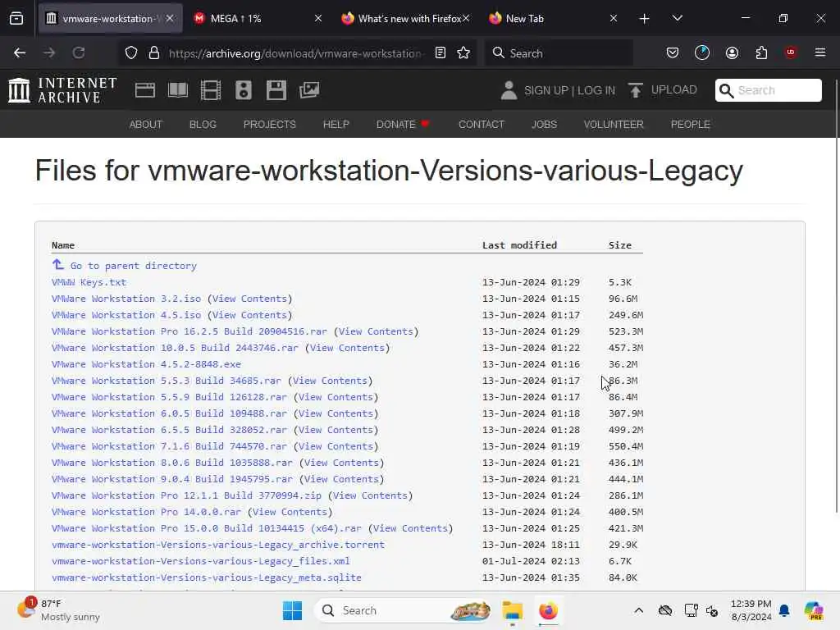
Task: List all tabs dropdown chevron
Action: tap(677, 19)
